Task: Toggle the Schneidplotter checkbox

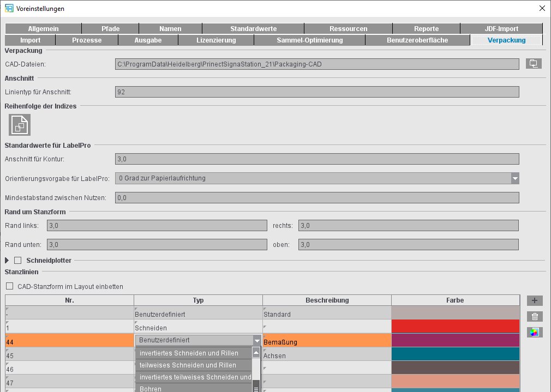Action: pyautogui.click(x=18, y=260)
